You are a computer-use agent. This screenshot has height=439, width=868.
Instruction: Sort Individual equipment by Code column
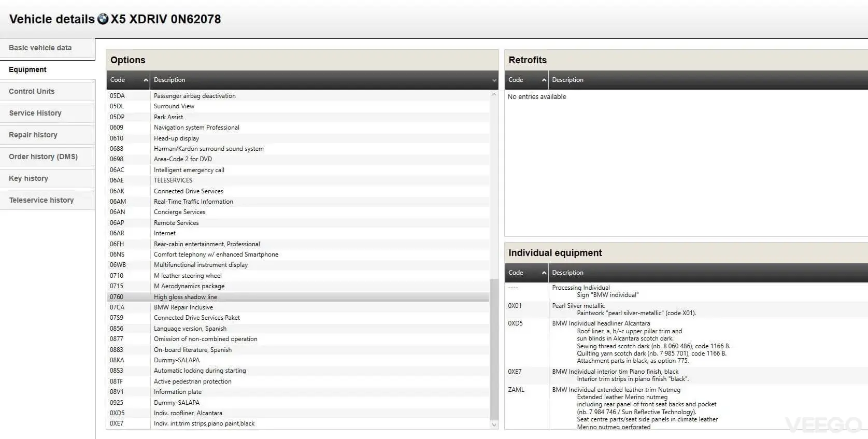pos(527,273)
